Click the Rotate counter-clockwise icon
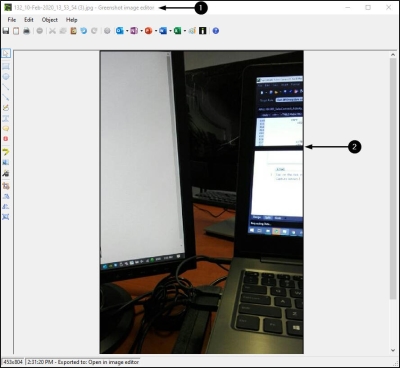Image resolution: width=400 pixels, height=368 pixels. (6, 207)
